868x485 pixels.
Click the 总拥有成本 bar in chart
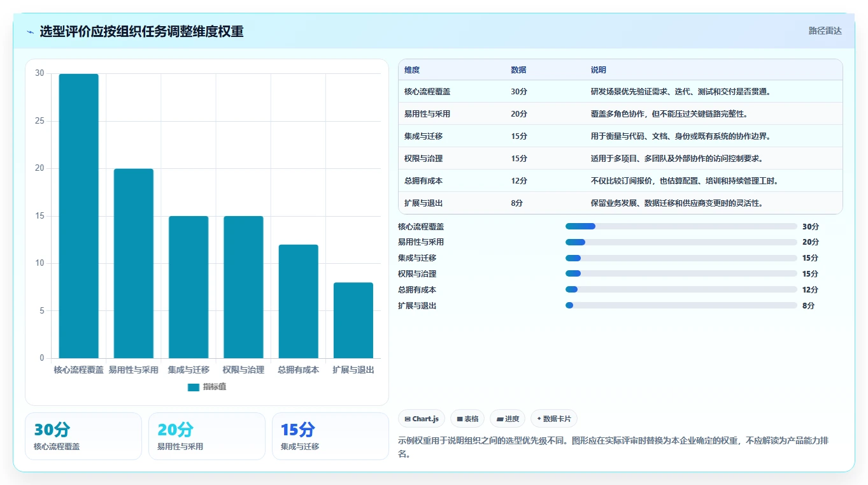[x=298, y=301]
